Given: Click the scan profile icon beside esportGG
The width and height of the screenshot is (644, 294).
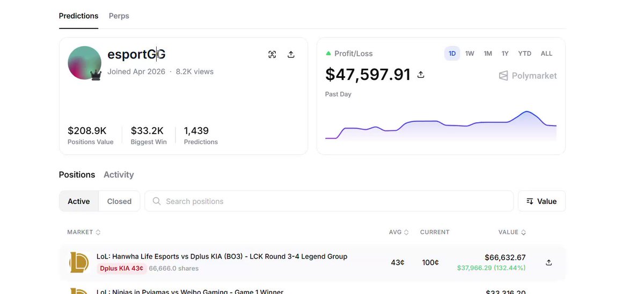Looking at the screenshot, I should pos(272,54).
